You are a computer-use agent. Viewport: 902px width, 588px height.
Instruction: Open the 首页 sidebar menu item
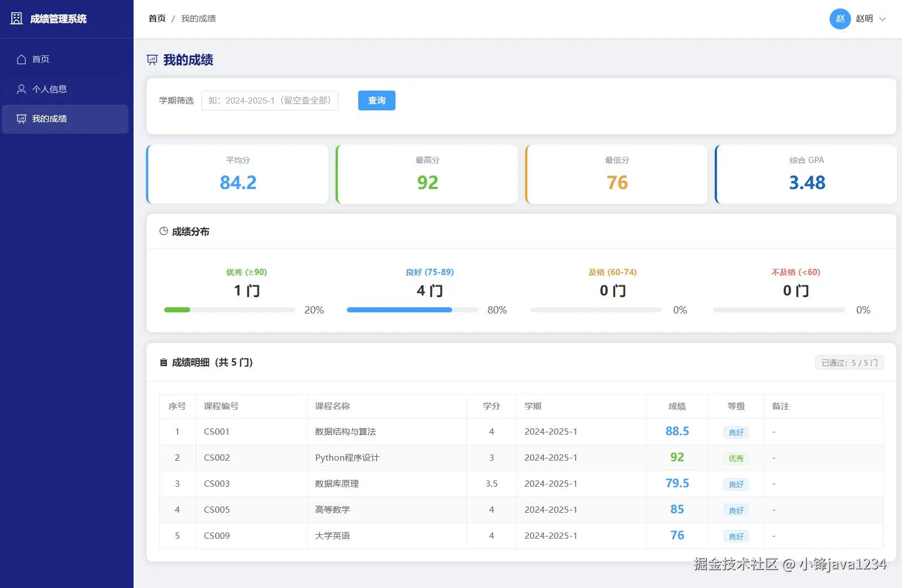[x=65, y=59]
